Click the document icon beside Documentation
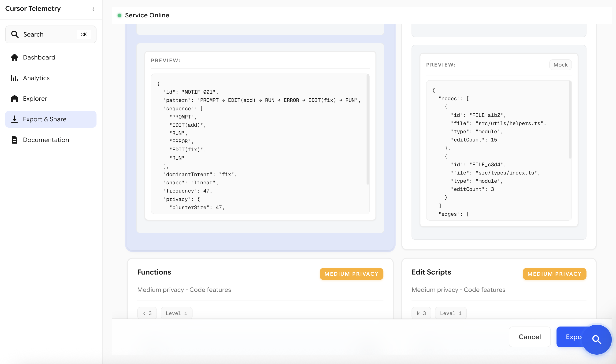The height and width of the screenshot is (364, 616). pyautogui.click(x=15, y=140)
